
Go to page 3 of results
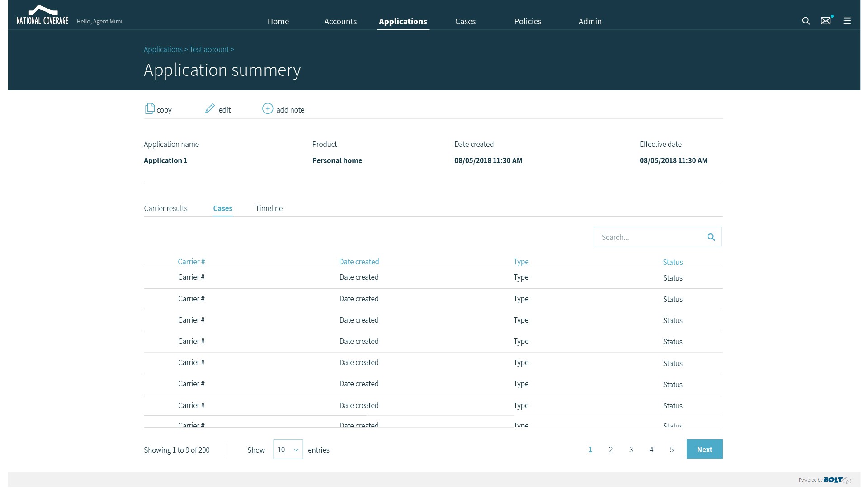pos(631,450)
